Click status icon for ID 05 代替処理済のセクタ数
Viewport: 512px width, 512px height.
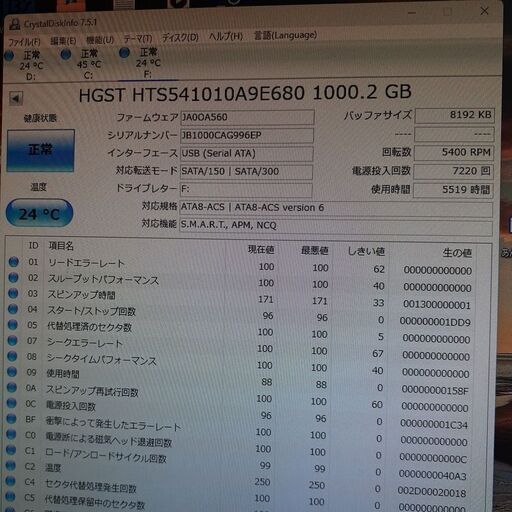pos(13,325)
